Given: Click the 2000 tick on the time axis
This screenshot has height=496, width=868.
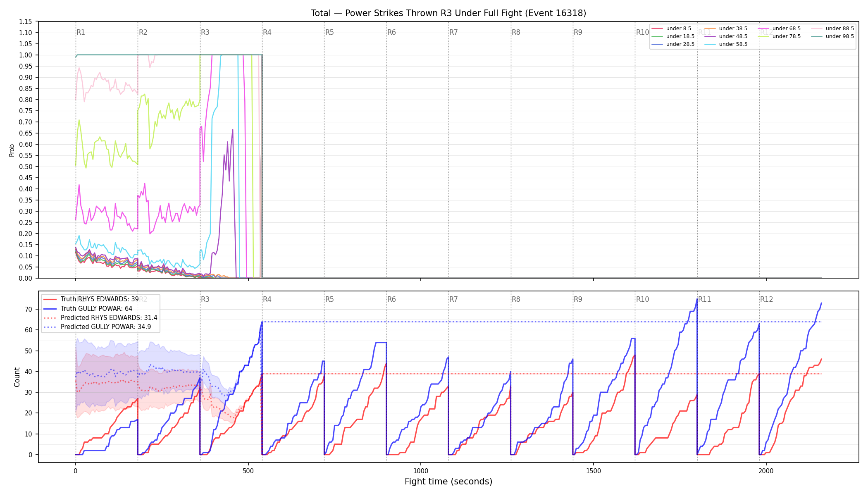Looking at the screenshot, I should pos(766,471).
